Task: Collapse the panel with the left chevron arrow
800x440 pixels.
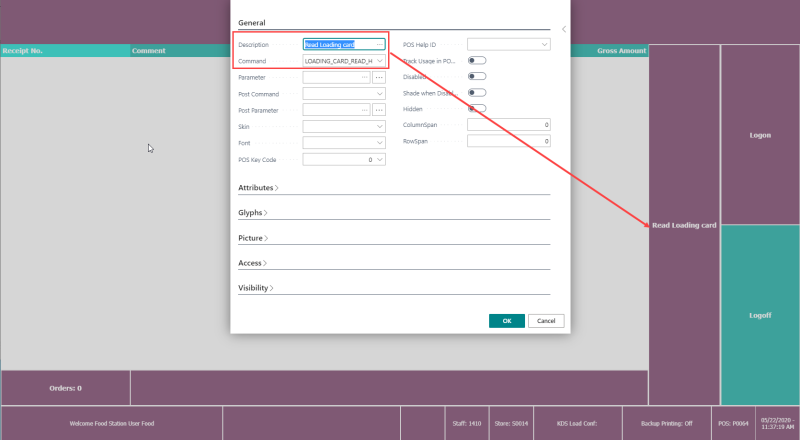Action: click(x=564, y=29)
